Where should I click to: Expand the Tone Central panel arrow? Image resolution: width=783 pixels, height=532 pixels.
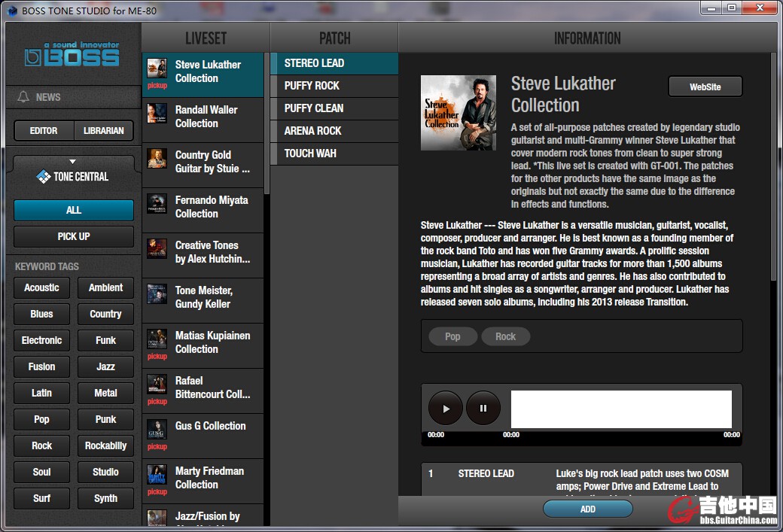[72, 162]
